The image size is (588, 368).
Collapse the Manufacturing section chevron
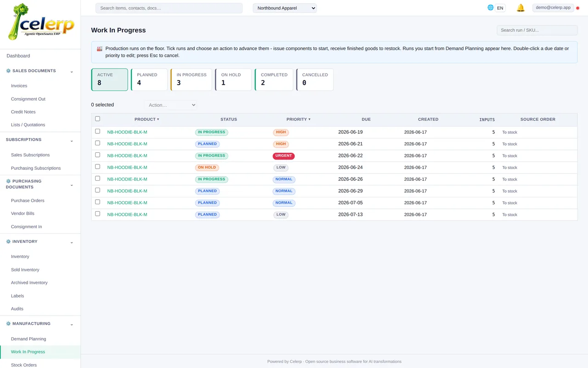coord(72,324)
